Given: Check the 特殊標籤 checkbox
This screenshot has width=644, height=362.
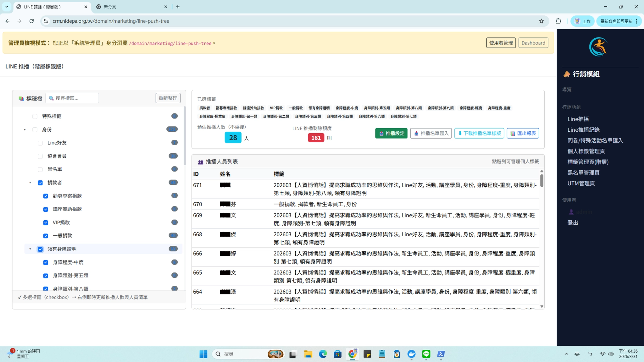Looking at the screenshot, I should 35,117.
